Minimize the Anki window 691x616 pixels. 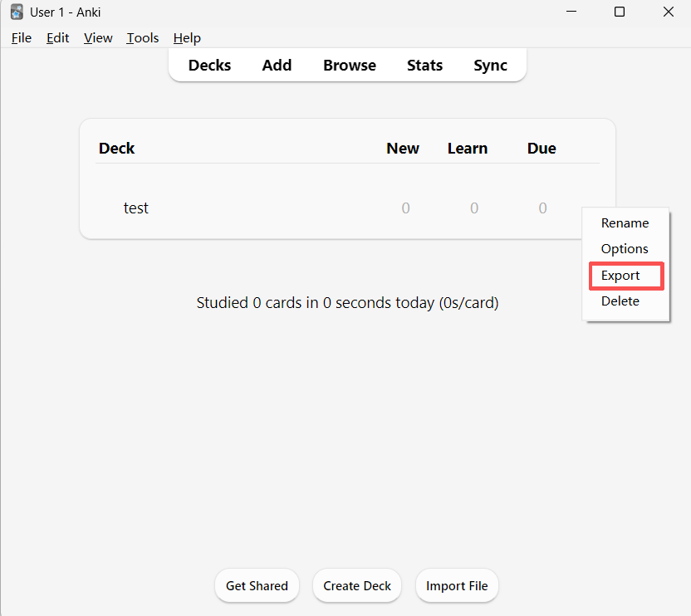pyautogui.click(x=571, y=12)
